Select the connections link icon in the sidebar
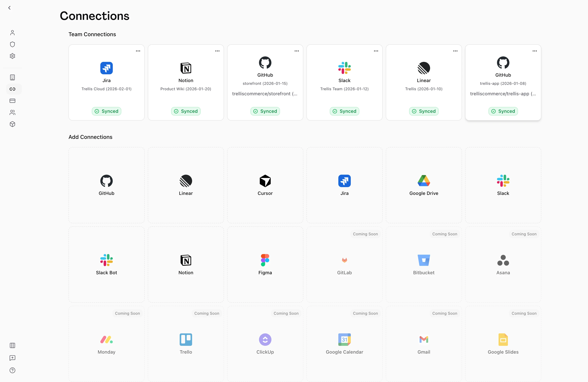The height and width of the screenshot is (382, 588). pyautogui.click(x=12, y=89)
